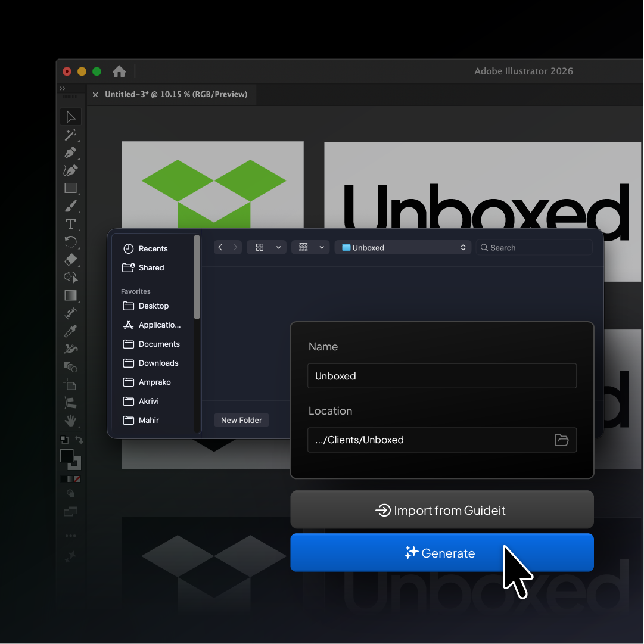Open grouping options dropdown

[322, 247]
